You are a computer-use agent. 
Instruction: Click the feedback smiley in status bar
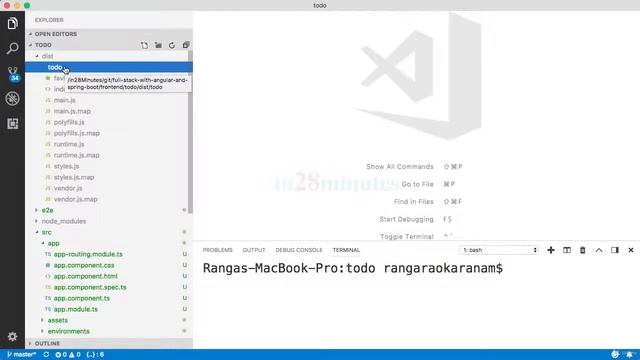[615, 354]
